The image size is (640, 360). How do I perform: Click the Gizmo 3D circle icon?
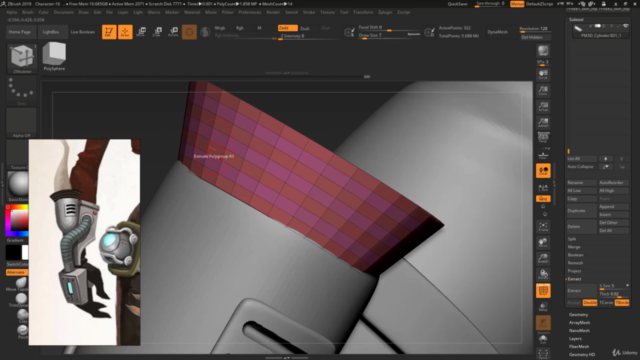189,32
